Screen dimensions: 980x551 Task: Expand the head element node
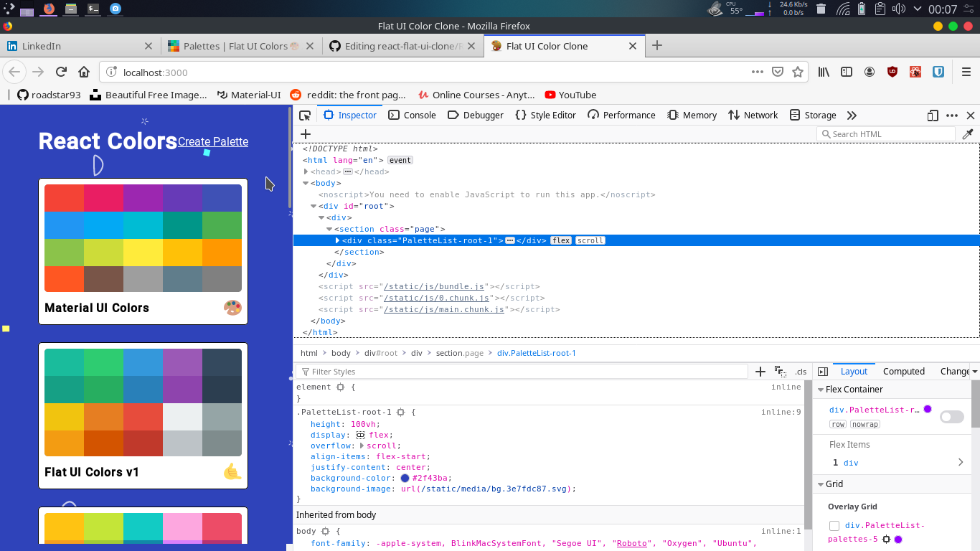306,171
